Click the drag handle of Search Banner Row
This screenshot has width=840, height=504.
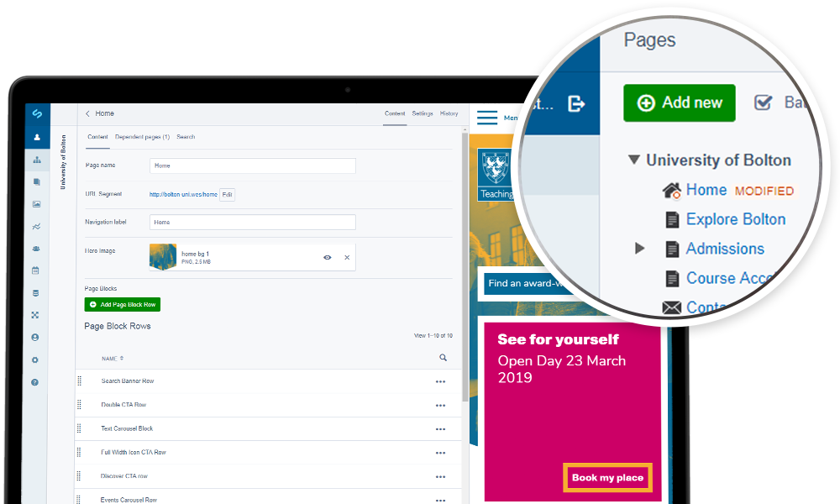click(79, 381)
